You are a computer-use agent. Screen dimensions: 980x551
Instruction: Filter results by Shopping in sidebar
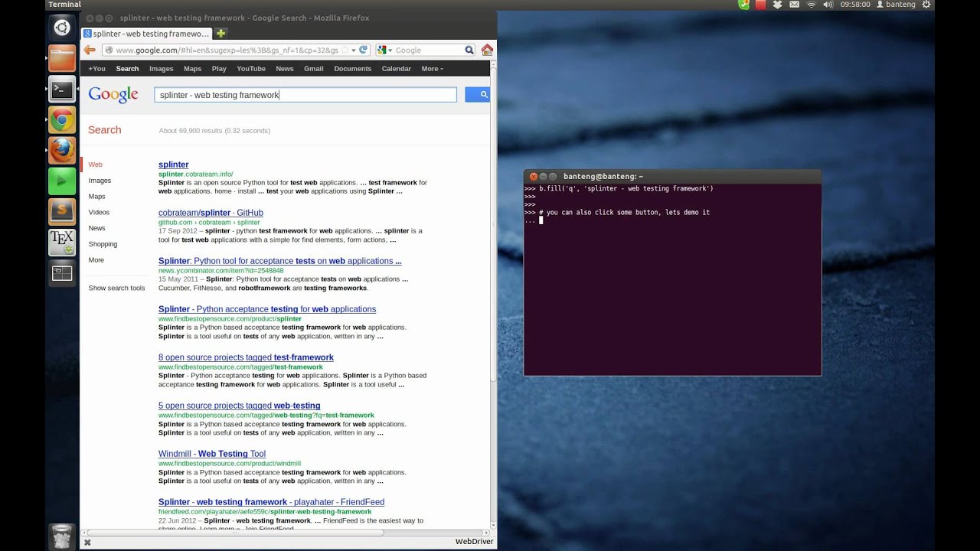tap(103, 244)
